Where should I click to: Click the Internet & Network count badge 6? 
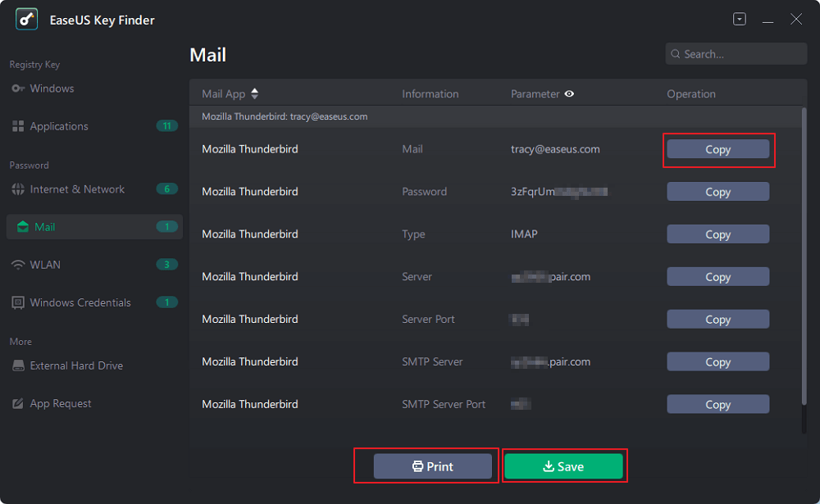(x=166, y=189)
